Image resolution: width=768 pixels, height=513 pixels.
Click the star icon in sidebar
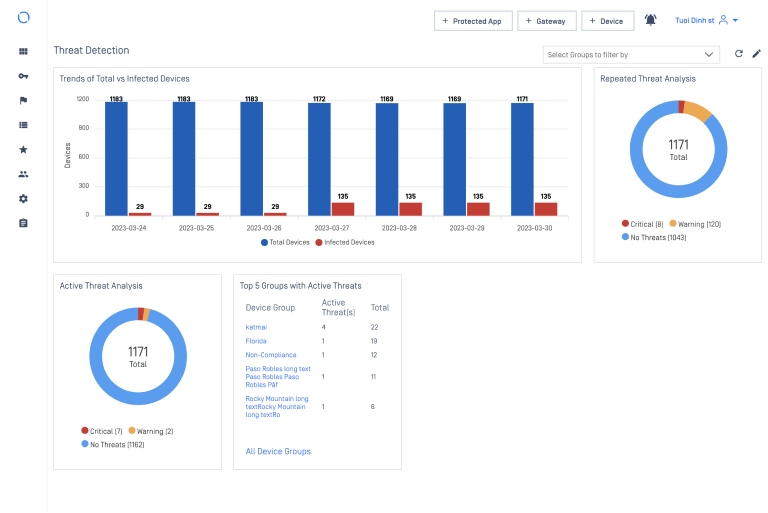pyautogui.click(x=23, y=149)
